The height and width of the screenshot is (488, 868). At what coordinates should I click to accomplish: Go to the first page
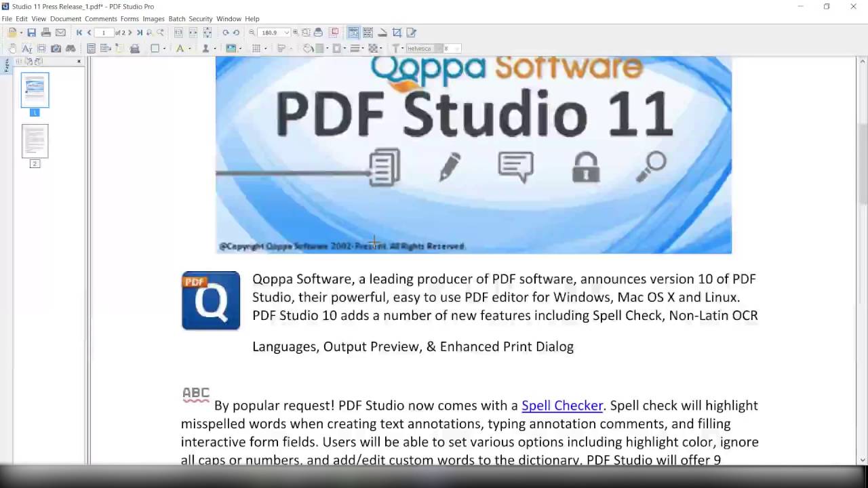click(79, 33)
